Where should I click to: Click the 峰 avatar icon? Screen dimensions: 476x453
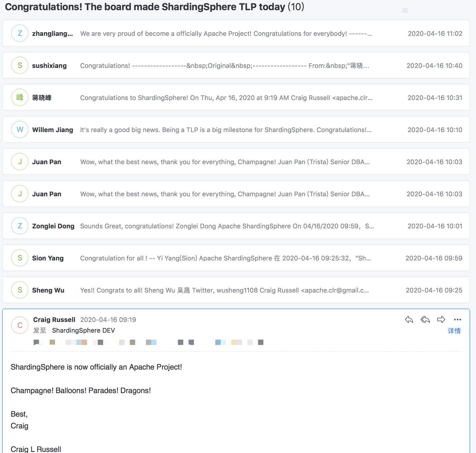coord(20,98)
